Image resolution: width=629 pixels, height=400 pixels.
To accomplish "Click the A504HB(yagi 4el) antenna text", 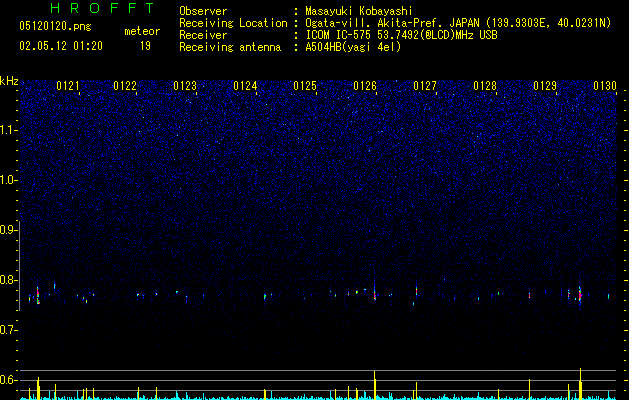I will [x=353, y=47].
